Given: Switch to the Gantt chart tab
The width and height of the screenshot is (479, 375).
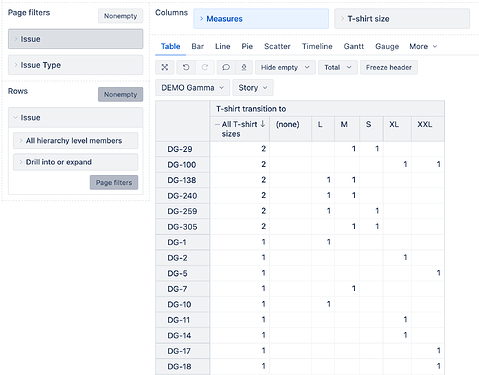Looking at the screenshot, I should point(354,46).
